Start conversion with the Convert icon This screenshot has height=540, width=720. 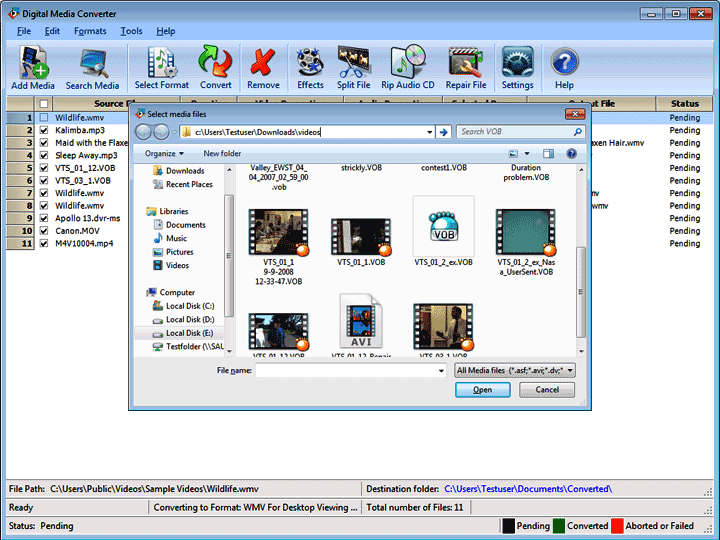(x=215, y=68)
